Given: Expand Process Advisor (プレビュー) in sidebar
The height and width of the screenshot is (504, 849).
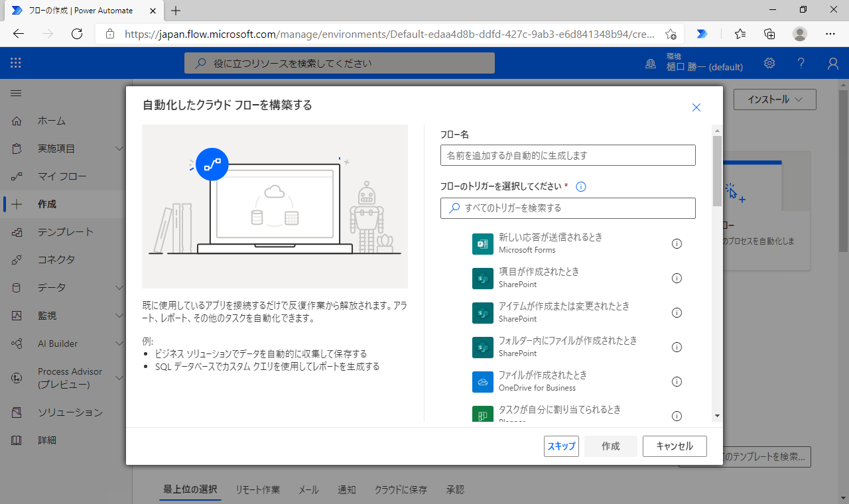Looking at the screenshot, I should 119,378.
